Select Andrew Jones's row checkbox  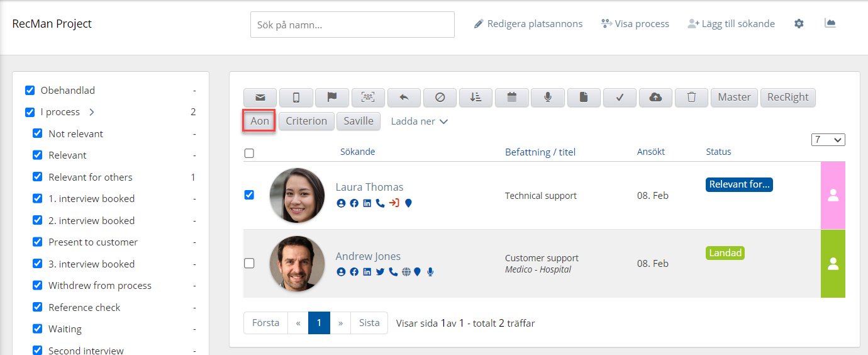pos(249,263)
